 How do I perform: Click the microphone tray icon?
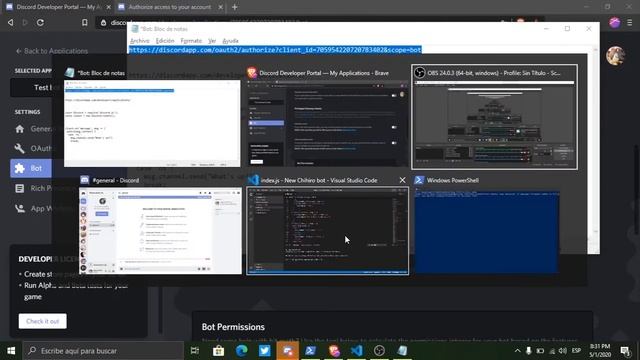click(x=529, y=351)
